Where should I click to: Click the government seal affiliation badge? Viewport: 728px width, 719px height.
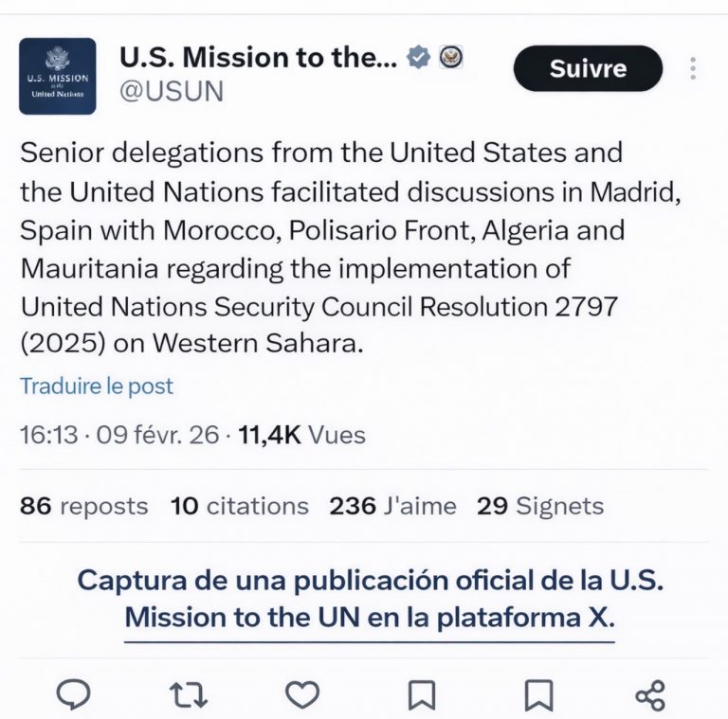(450, 58)
